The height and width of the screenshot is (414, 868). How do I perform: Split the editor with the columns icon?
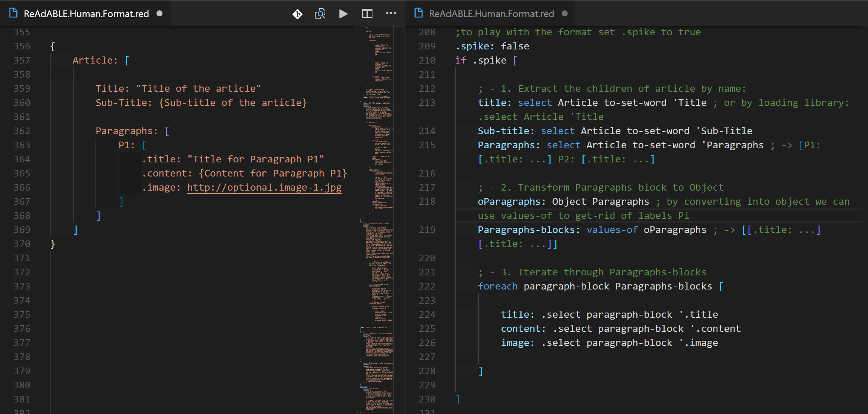367,14
